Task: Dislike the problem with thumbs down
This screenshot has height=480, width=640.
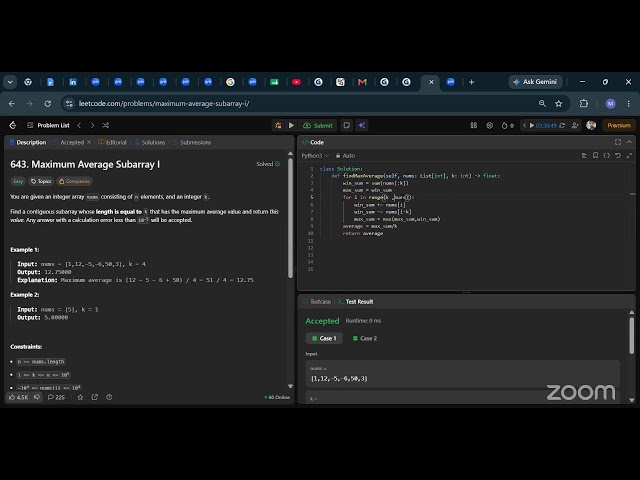Action: click(37, 397)
